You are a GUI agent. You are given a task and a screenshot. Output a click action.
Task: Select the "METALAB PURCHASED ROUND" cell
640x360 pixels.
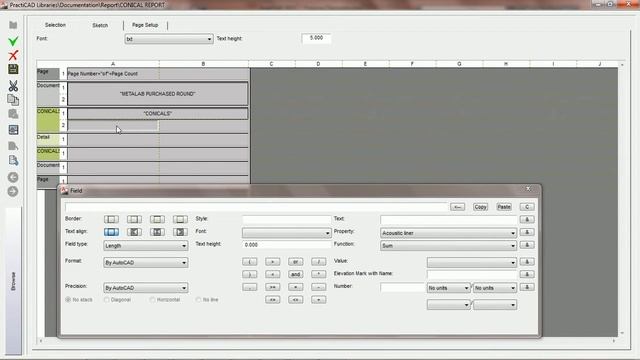158,94
